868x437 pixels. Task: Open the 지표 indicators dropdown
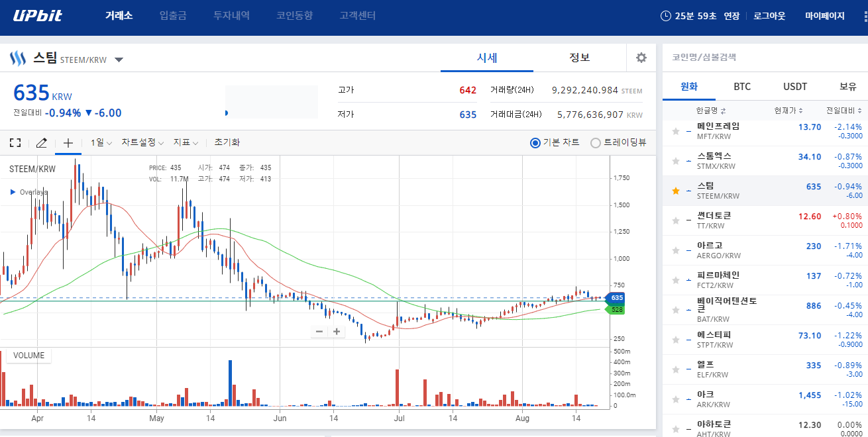point(187,142)
